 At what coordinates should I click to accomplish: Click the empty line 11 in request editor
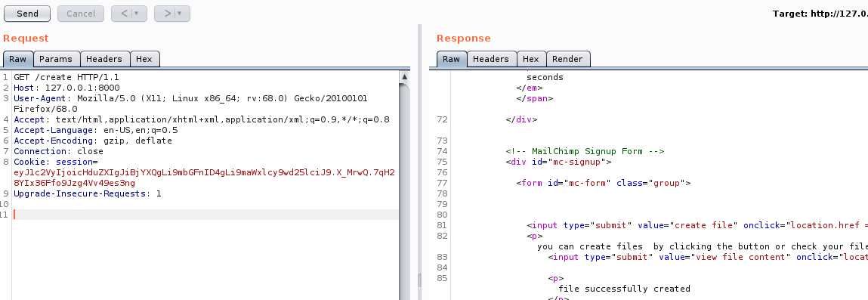pyautogui.click(x=205, y=215)
